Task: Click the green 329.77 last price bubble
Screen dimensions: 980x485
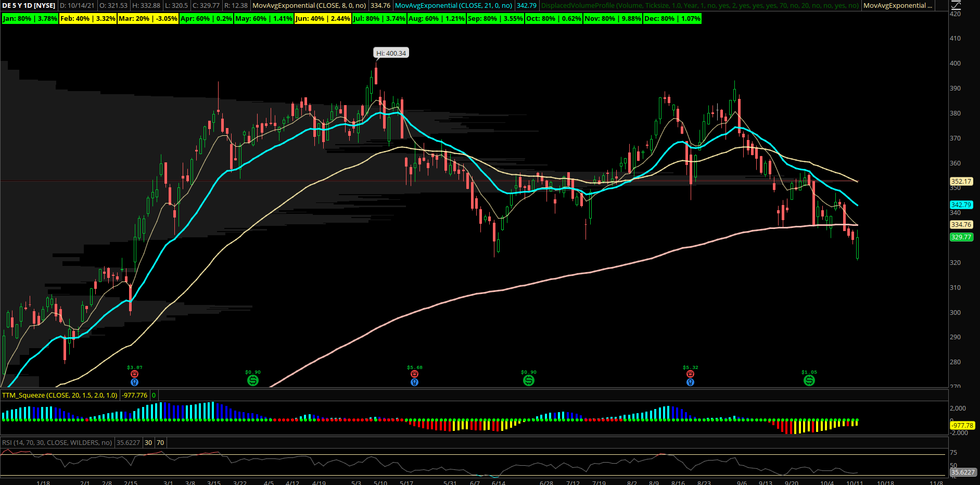Action: pos(961,237)
